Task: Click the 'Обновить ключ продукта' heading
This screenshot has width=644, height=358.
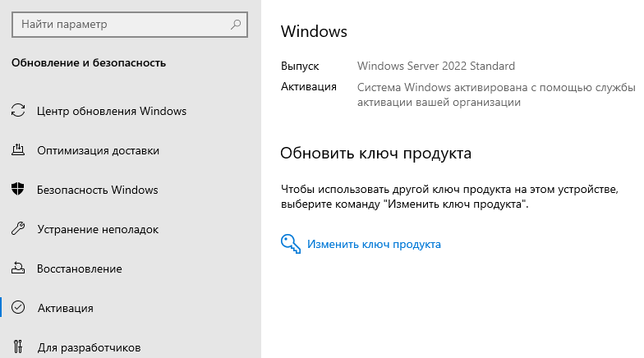Action: pos(375,154)
